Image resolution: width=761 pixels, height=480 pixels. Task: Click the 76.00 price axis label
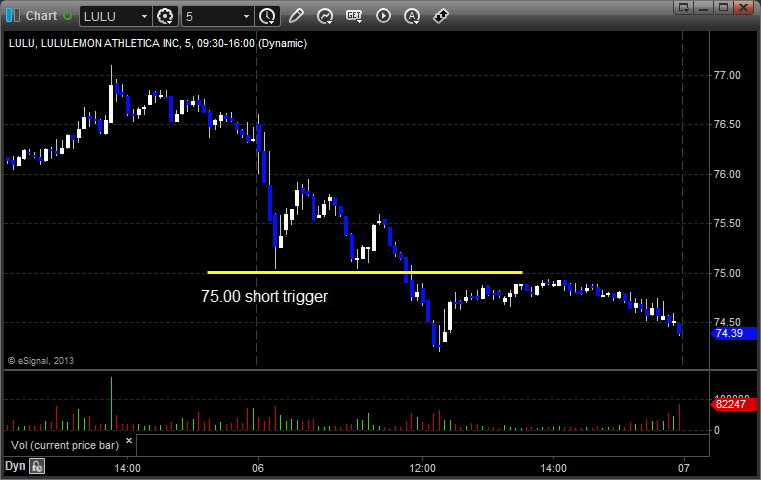[x=727, y=174]
